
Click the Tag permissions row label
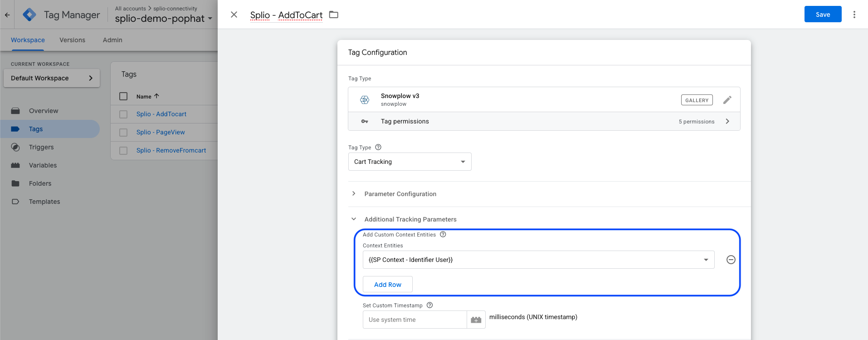(405, 121)
